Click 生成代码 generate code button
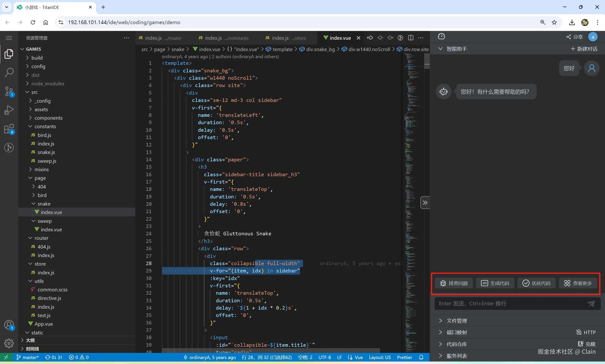This screenshot has width=605, height=364. pos(495,283)
